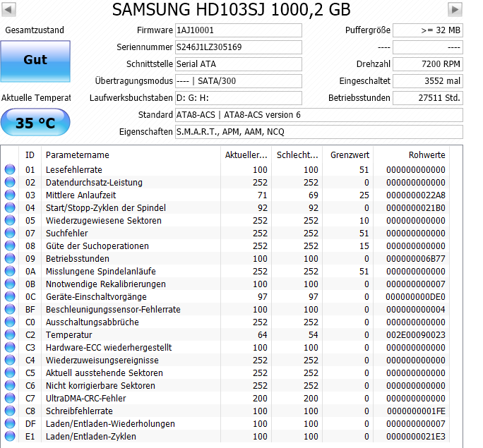This screenshot has width=483, height=448.
Task: Click the Betriebsstunden value 27511 Std.
Action: point(428,98)
